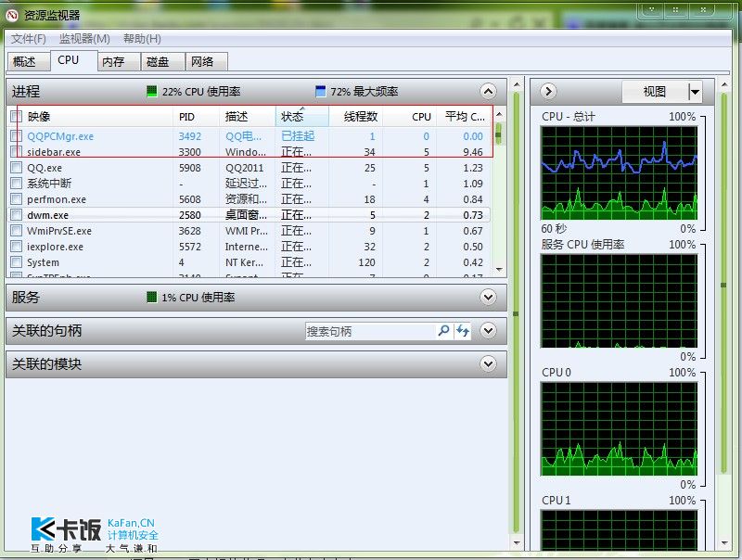
Task: Click process list scrollbar down arrow
Action: pyautogui.click(x=499, y=270)
